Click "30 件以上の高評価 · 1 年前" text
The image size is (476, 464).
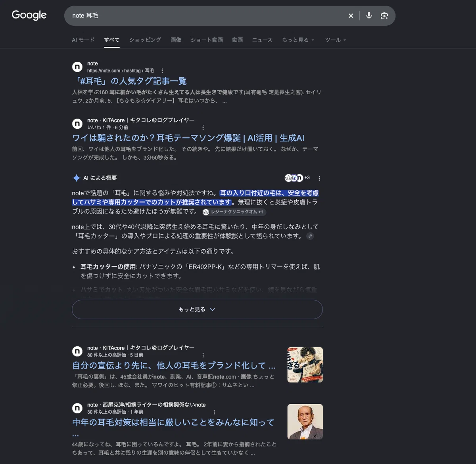[x=115, y=412]
